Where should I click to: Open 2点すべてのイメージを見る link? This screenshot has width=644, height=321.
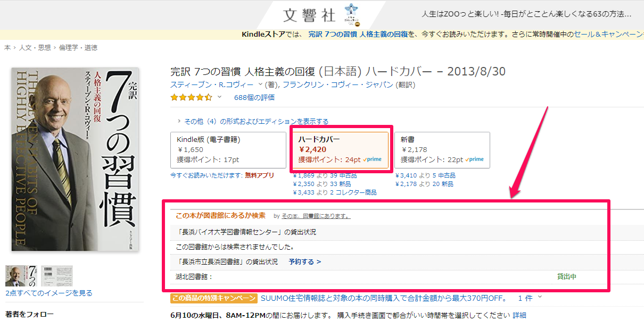pos(49,293)
